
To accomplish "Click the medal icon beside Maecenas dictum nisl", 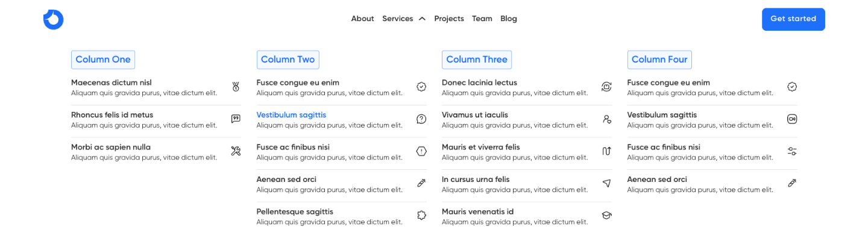I will tap(236, 87).
